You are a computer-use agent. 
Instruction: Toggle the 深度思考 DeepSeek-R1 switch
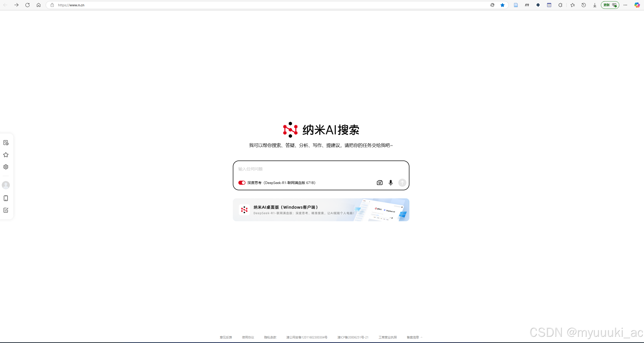coord(242,183)
